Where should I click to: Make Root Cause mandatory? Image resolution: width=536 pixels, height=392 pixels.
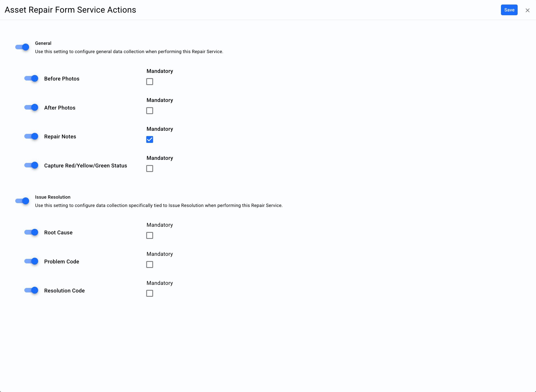point(149,236)
